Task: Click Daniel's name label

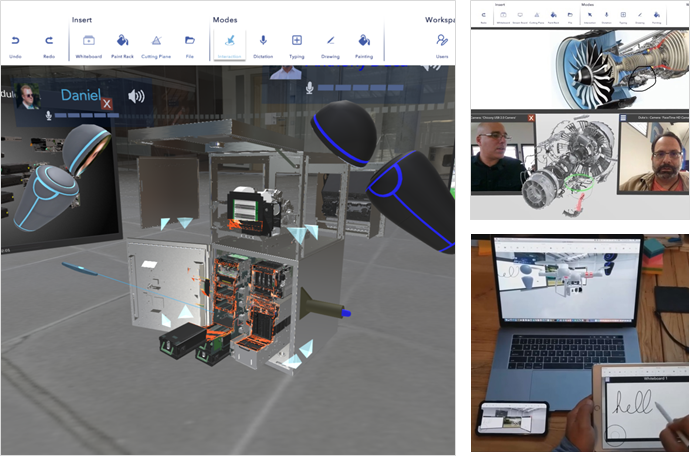Action: [x=80, y=95]
